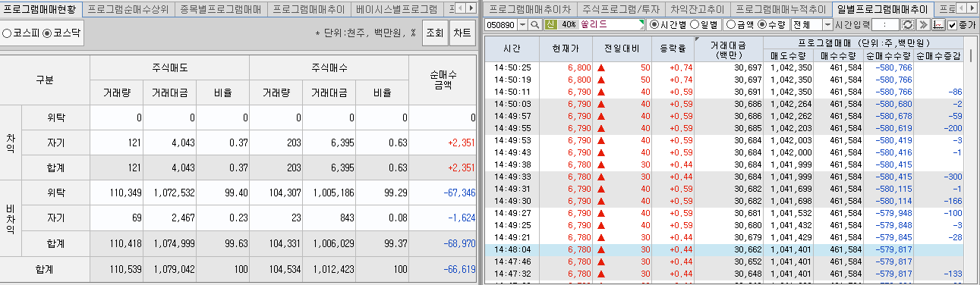This screenshot has height=285, width=980.
Task: Click the 등락률 column header
Action: tap(673, 49)
